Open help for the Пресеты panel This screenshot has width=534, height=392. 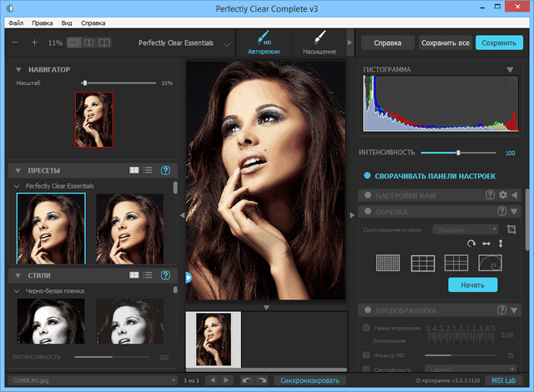[x=165, y=170]
